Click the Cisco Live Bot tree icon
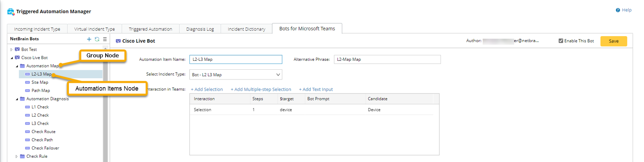This screenshot has height=162, width=644. pyautogui.click(x=17, y=57)
